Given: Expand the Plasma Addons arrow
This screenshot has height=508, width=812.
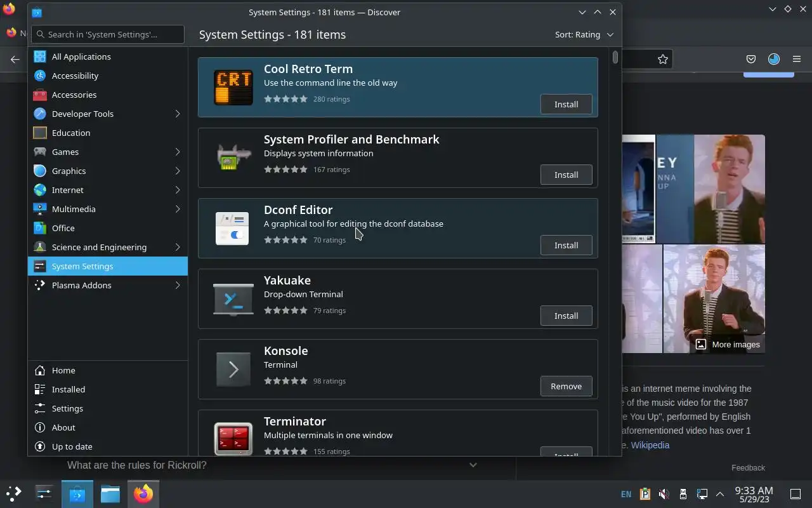Looking at the screenshot, I should 178,285.
